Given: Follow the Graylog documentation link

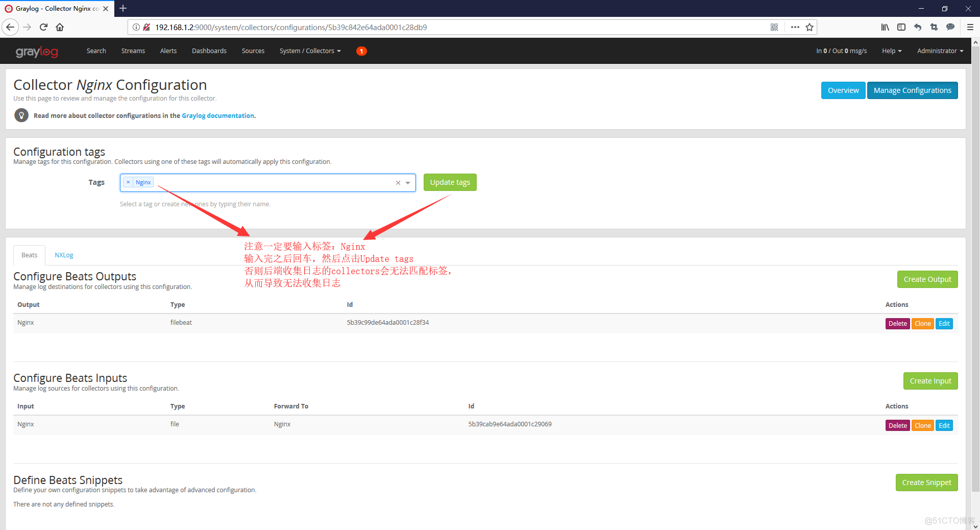Looking at the screenshot, I should pyautogui.click(x=218, y=116).
